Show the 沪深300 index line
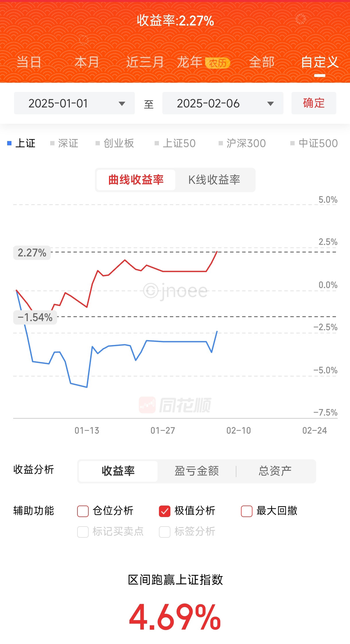 coord(242,143)
